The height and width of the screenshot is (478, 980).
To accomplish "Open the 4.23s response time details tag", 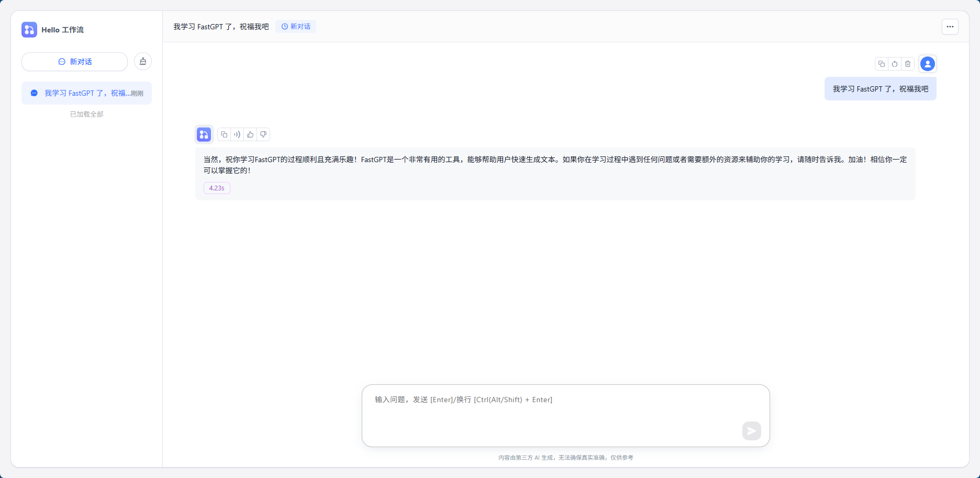I will (x=217, y=188).
